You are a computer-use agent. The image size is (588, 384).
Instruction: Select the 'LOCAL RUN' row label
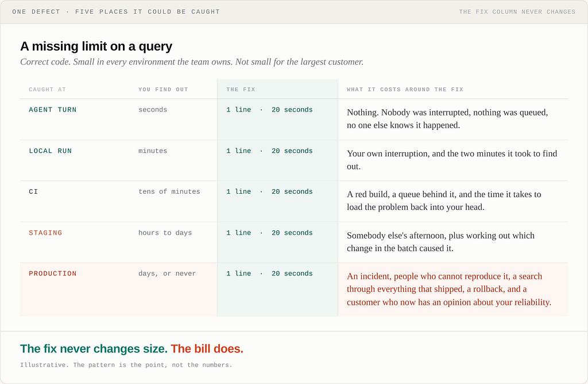(x=51, y=151)
